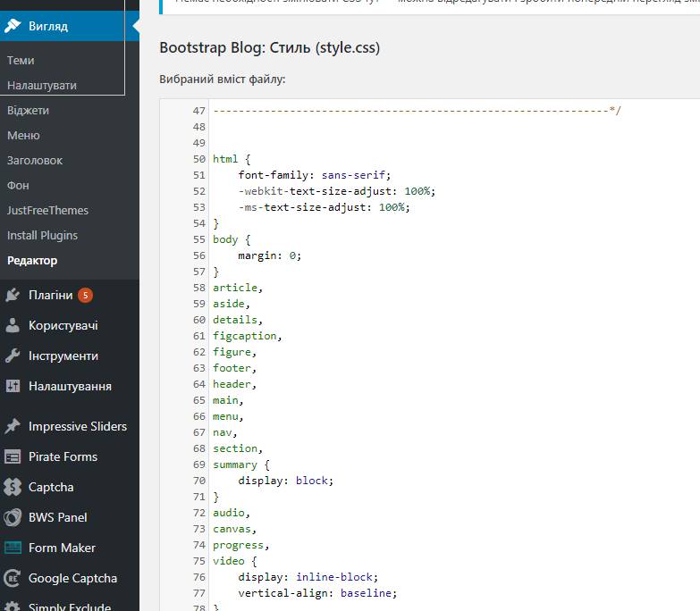Click the 'body {' code line

tap(232, 239)
